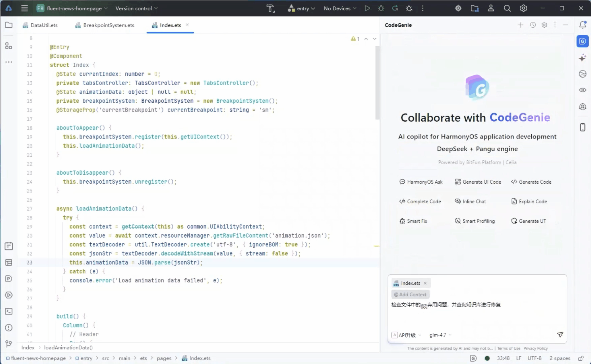Open the Terminal tool window
Image resolution: width=591 pixels, height=364 pixels.
pos(9,311)
